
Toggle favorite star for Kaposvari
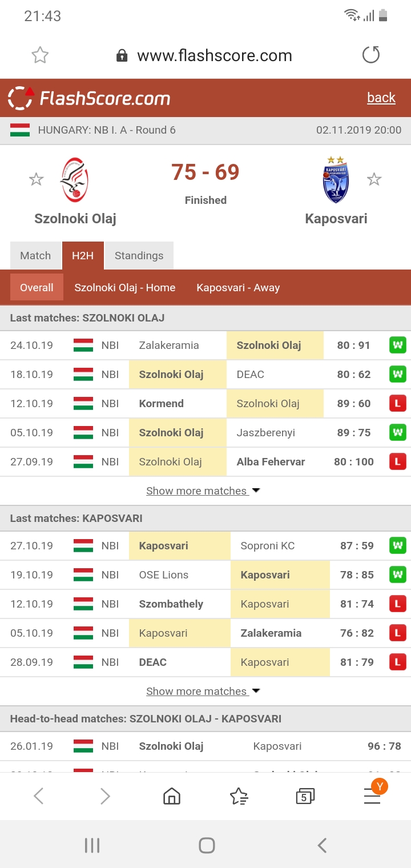(374, 180)
